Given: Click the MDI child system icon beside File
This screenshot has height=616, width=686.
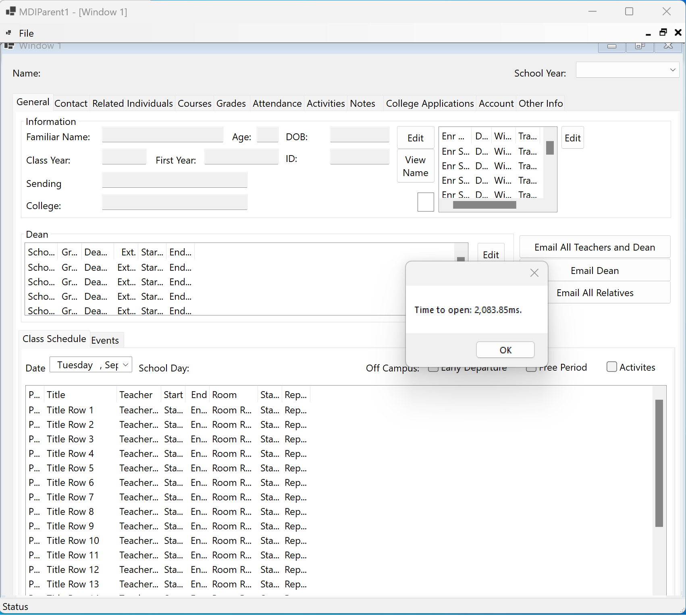Looking at the screenshot, I should pos(8,33).
